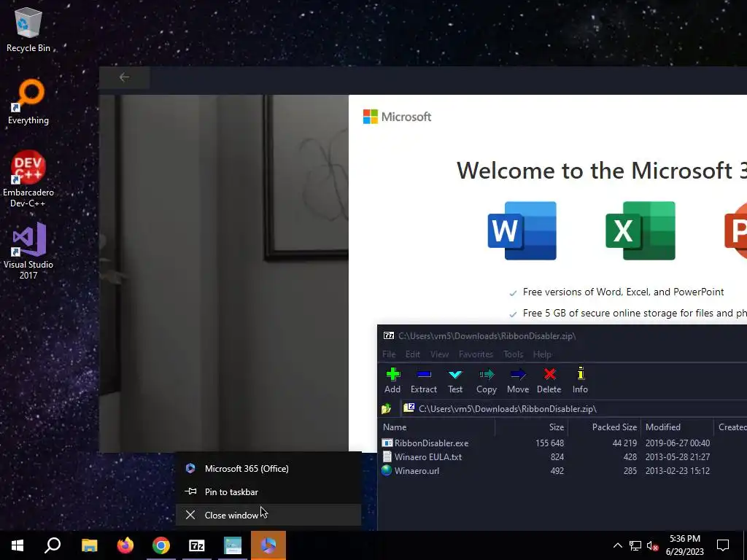Viewport: 747px width, 560px height.
Task: Open the View menu in 7-Zip
Action: [439, 354]
